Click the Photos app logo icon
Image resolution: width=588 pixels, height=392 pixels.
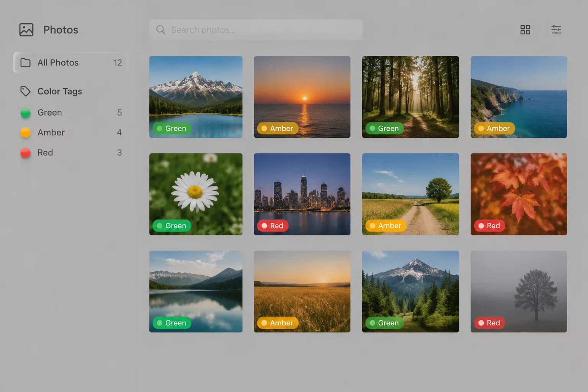(x=26, y=30)
